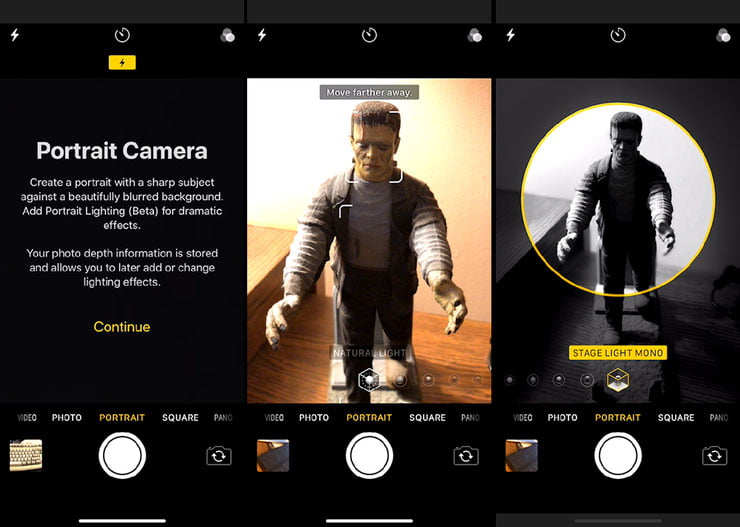Choose Studio Light dot on the Stage Light Mono screen
740x527 pixels.
533,380
